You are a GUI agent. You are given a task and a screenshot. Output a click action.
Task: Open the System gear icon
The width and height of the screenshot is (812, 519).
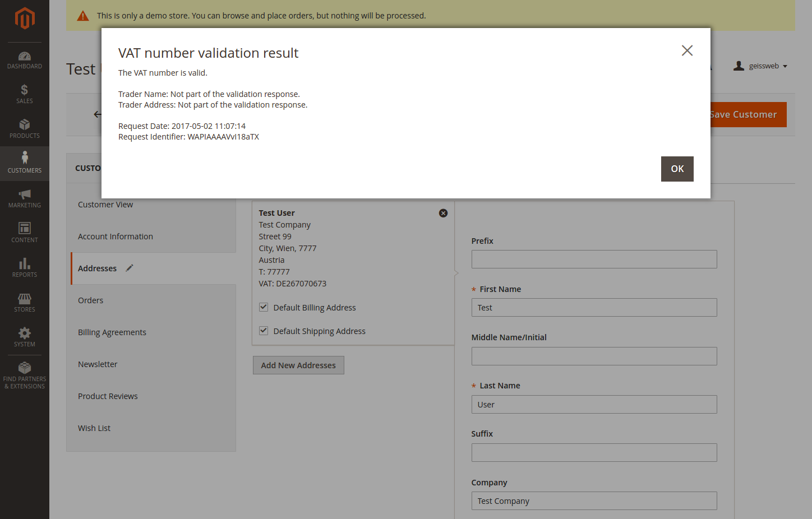(x=25, y=333)
